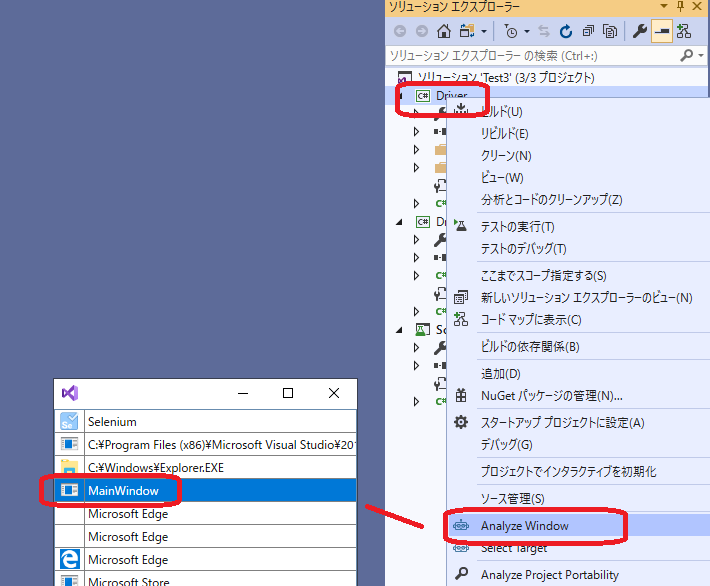The width and height of the screenshot is (710, 586).
Task: Click the flask icon for テストの実行(T)
Action: 461,226
